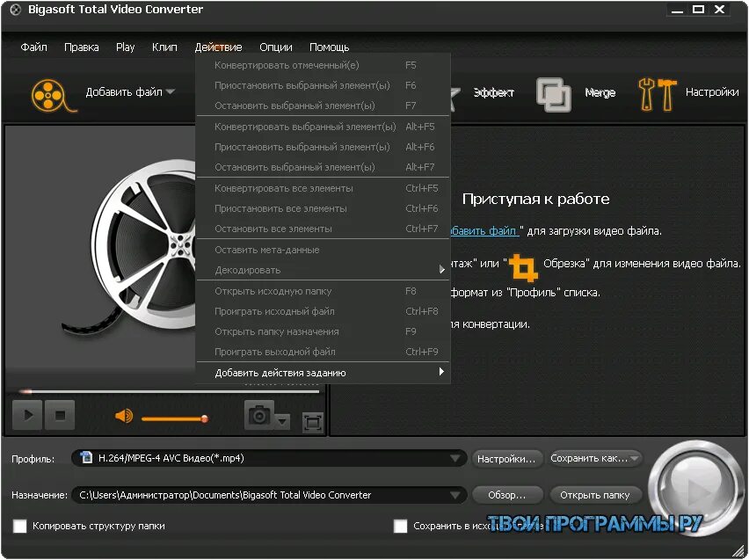Stop the preview playback
Viewport: 749px width, 560px height.
click(x=60, y=415)
